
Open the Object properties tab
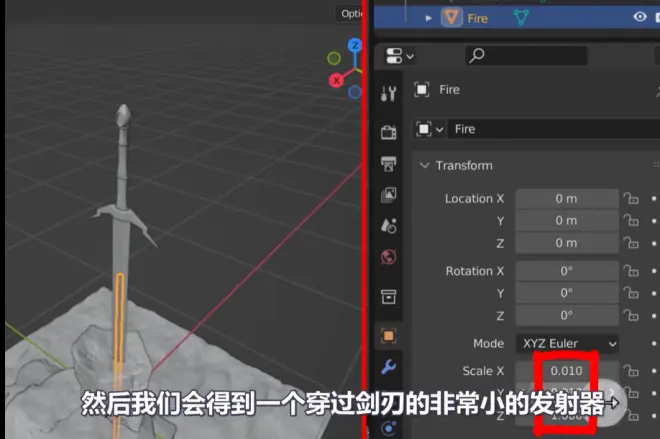click(x=388, y=336)
